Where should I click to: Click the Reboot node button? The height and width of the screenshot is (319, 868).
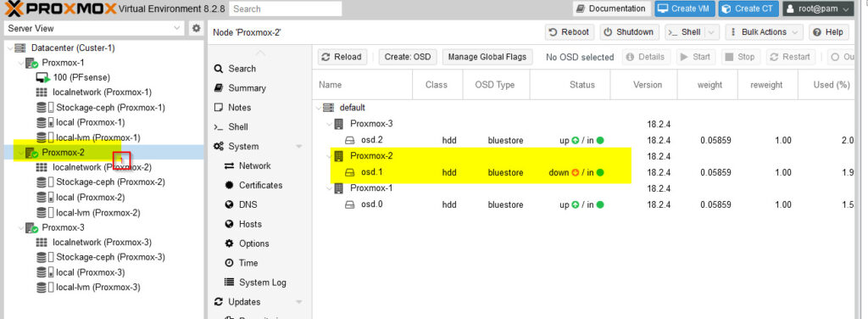coord(570,32)
